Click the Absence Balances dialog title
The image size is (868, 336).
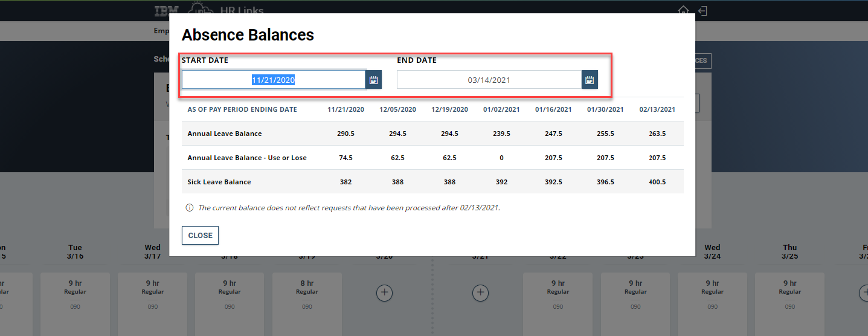click(248, 34)
